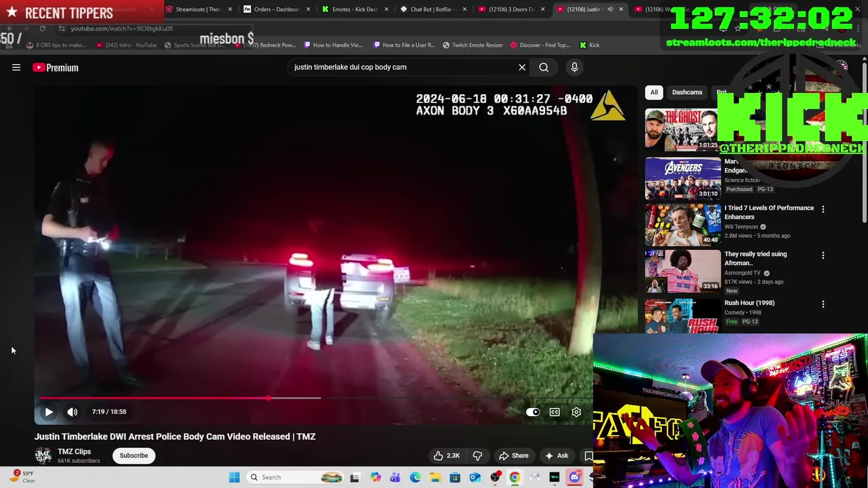This screenshot has width=868, height=488.
Task: Start voice search with microphone
Action: coord(574,67)
